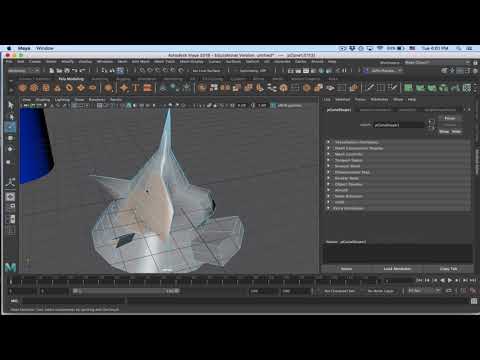Expand the Displacement Map section
Screen dimensions: 480x360
click(x=399, y=172)
